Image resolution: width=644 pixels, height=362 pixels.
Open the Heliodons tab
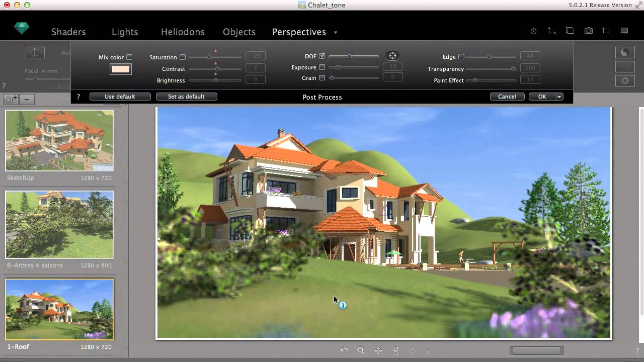tap(183, 32)
